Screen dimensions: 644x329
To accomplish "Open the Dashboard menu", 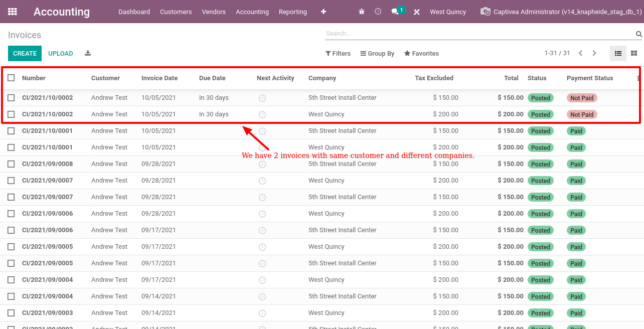I will [x=134, y=12].
